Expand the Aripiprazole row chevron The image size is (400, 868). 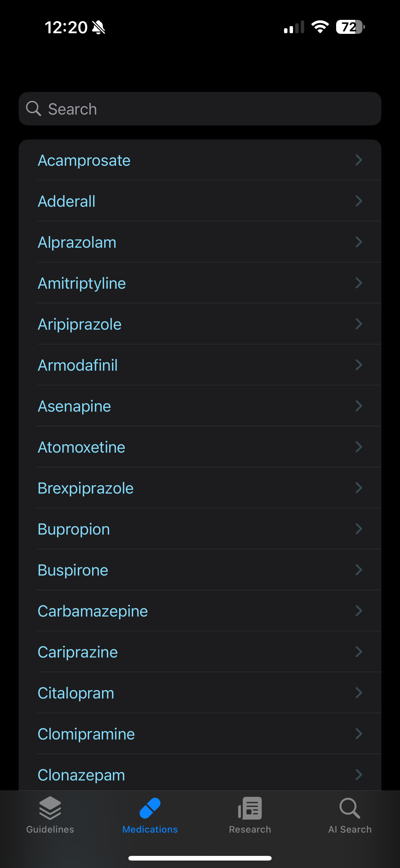point(359,324)
